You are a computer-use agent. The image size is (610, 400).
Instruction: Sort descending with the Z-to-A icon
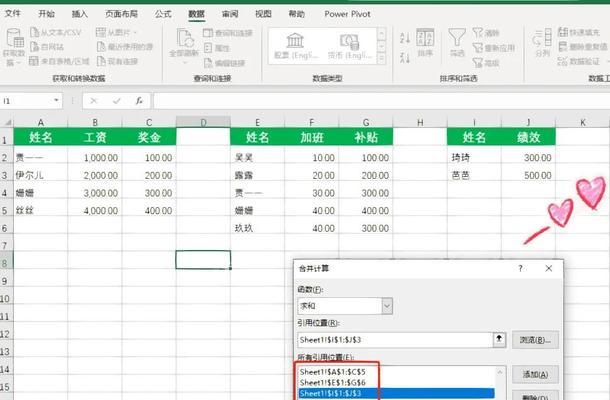click(x=405, y=58)
